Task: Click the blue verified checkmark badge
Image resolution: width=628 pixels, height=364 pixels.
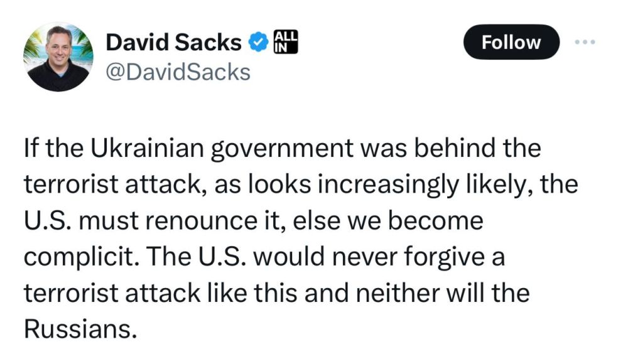Action: click(x=258, y=42)
